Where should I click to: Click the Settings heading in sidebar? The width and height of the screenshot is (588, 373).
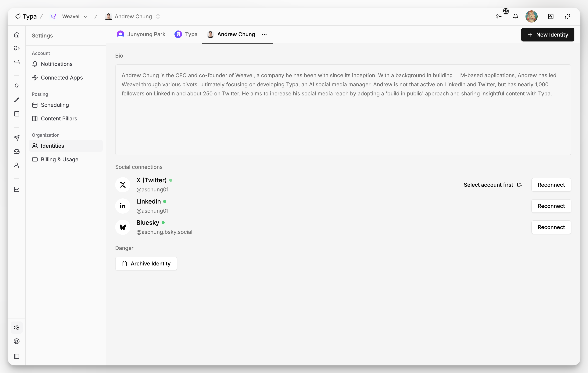(42, 36)
